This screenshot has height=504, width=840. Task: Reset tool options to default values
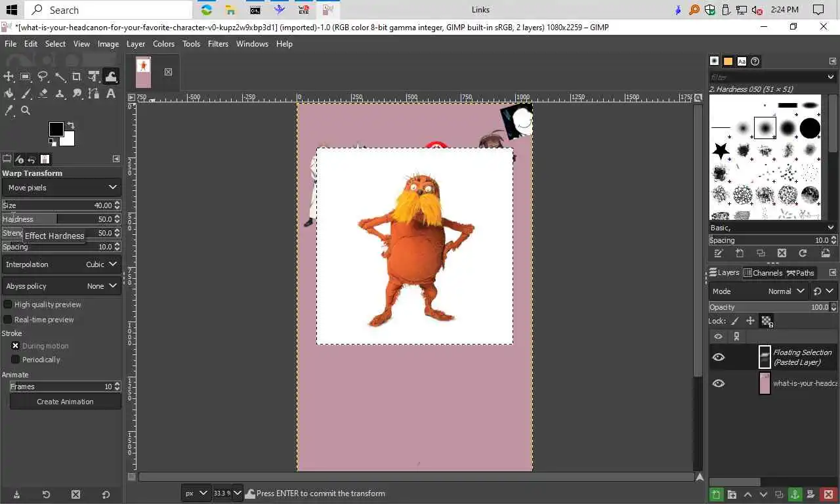pyautogui.click(x=106, y=494)
